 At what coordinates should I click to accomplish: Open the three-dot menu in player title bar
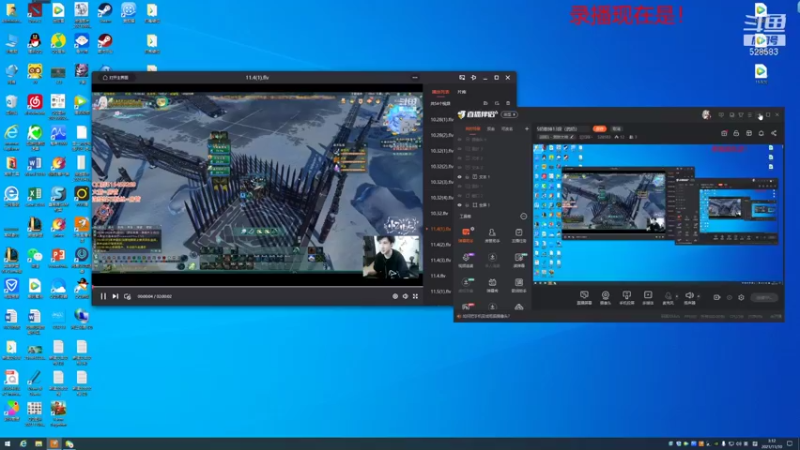click(x=415, y=78)
